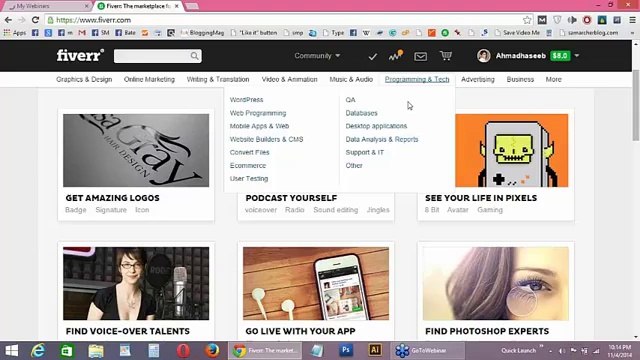Open File Explorer from taskbar
640x360 pixels.
pos(96,350)
